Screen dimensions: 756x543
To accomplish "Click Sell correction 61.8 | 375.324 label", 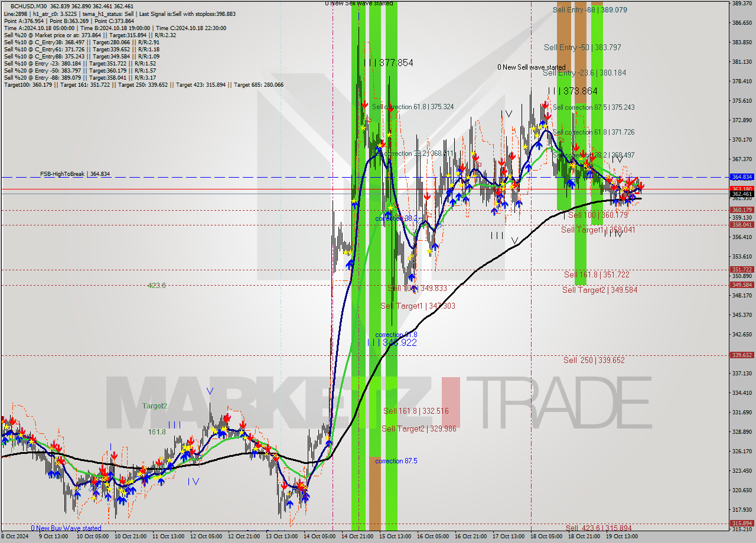I will (413, 107).
